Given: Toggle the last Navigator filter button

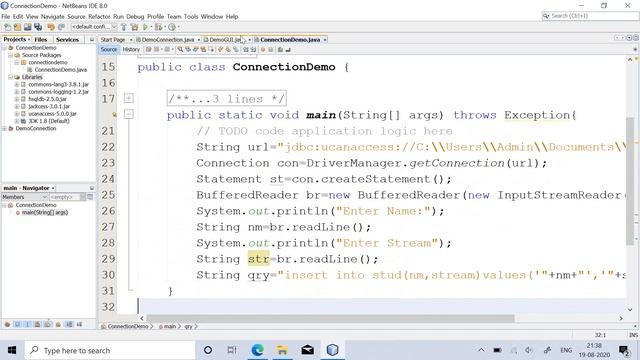Looking at the screenshot, I should coord(79,324).
